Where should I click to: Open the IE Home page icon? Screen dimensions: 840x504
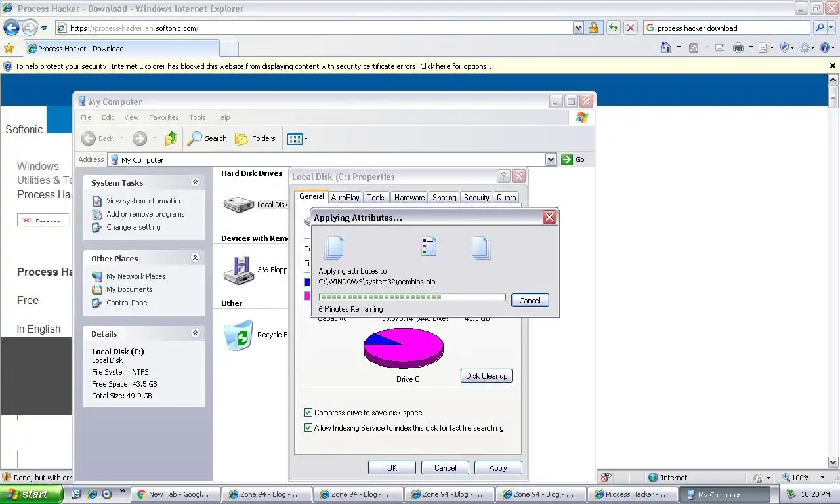(x=666, y=47)
